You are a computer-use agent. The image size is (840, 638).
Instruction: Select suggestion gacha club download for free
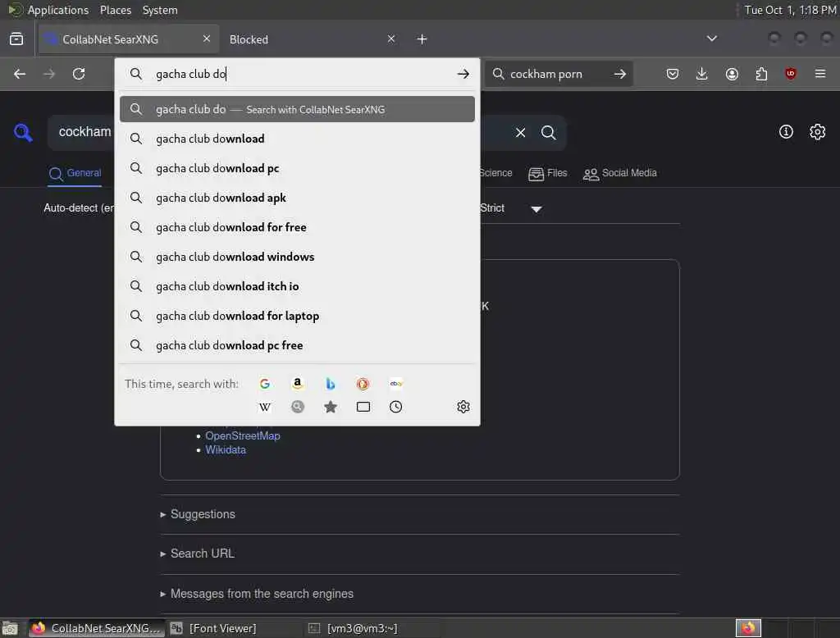297,227
